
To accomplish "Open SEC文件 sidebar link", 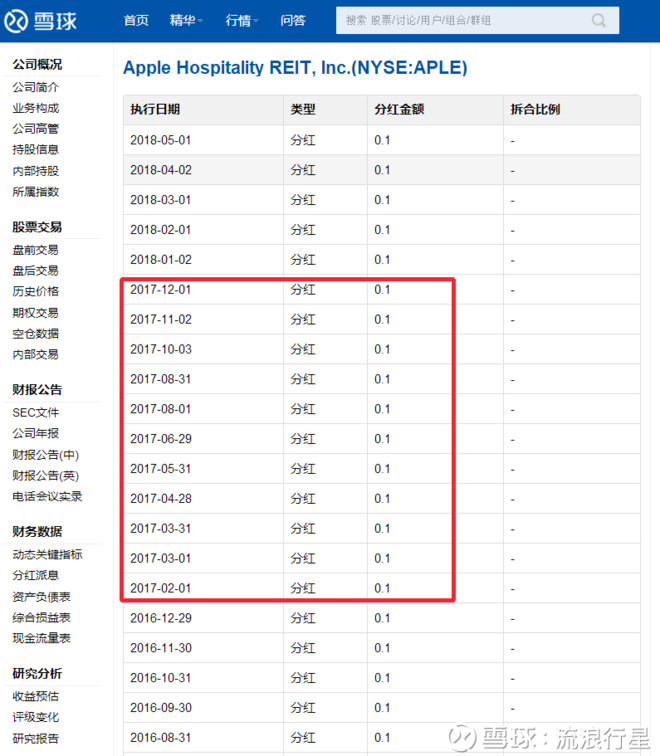I will [36, 412].
